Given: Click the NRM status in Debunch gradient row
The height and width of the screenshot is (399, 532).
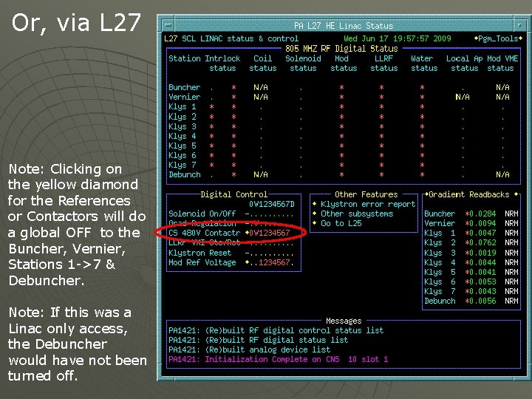Looking at the screenshot, I should (x=511, y=301).
